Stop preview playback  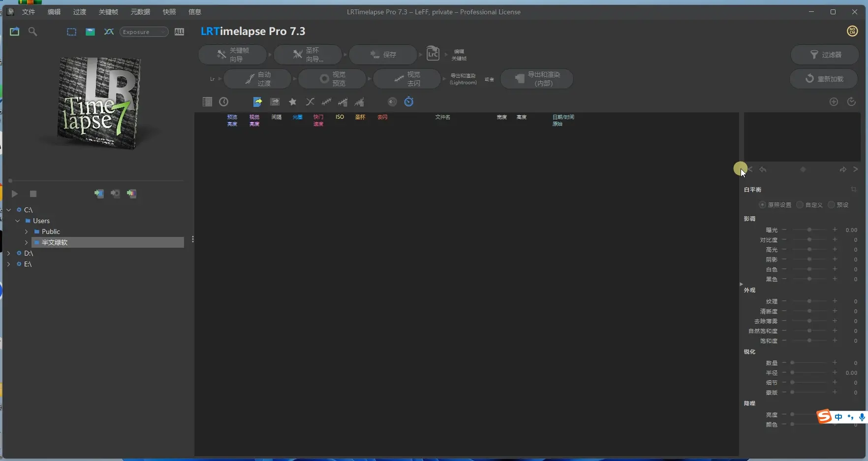(x=33, y=194)
